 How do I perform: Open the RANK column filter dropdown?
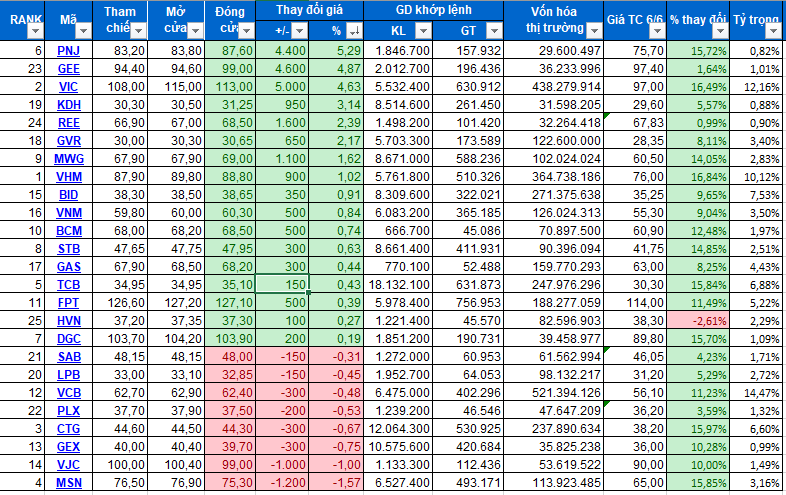coord(35,32)
